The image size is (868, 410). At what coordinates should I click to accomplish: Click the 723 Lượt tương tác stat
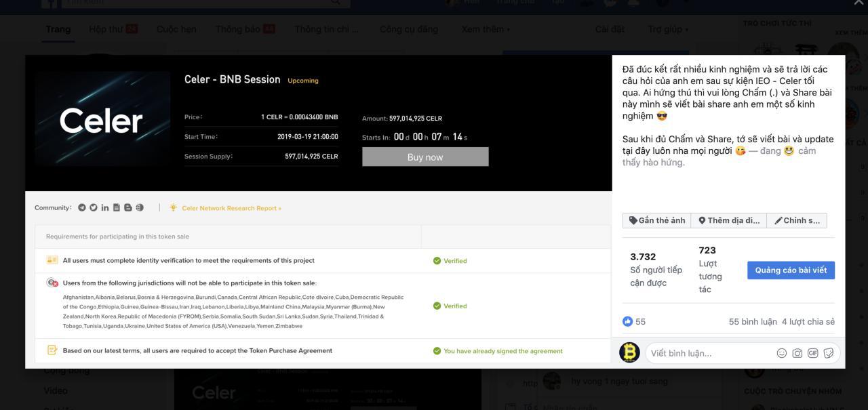pos(711,270)
